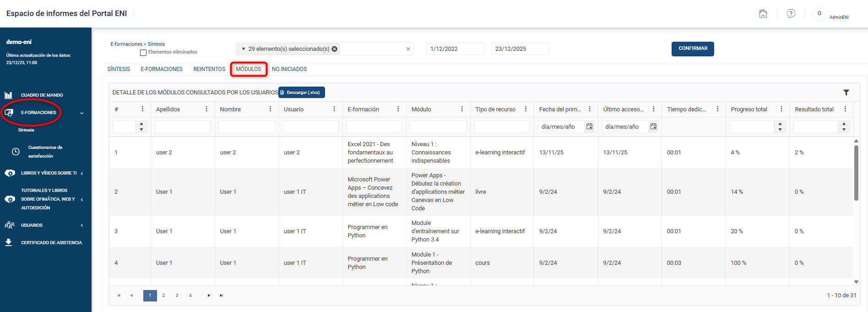Open the help question mark icon

point(791,14)
